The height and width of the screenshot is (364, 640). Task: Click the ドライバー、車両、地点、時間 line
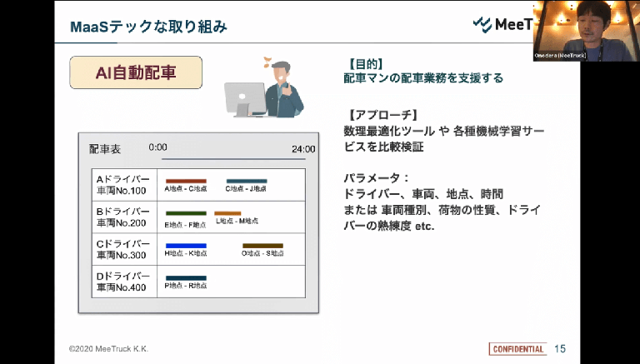[x=423, y=194]
